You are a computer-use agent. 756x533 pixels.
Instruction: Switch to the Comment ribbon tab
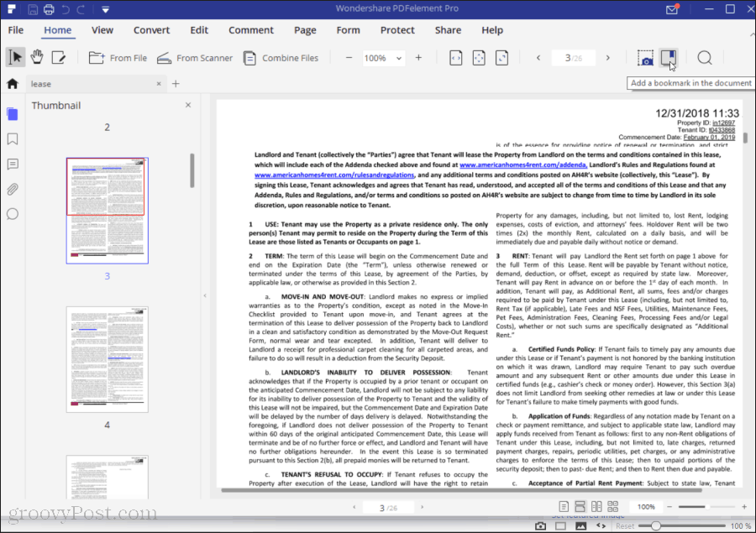[x=250, y=29]
